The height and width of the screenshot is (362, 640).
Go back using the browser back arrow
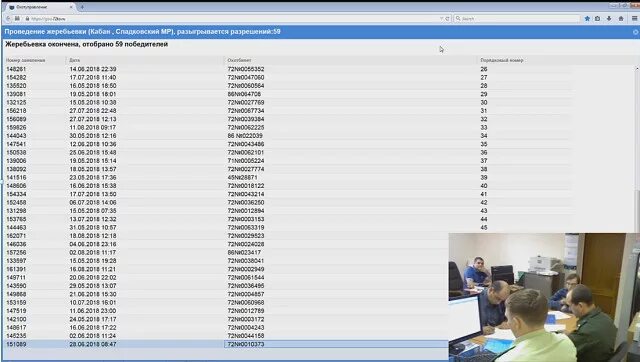(8, 19)
